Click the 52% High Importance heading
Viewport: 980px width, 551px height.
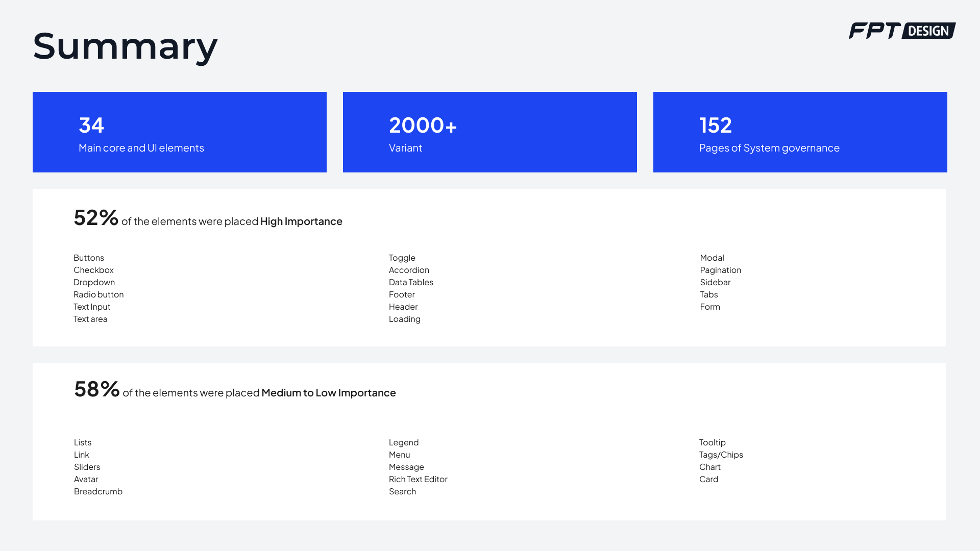208,219
